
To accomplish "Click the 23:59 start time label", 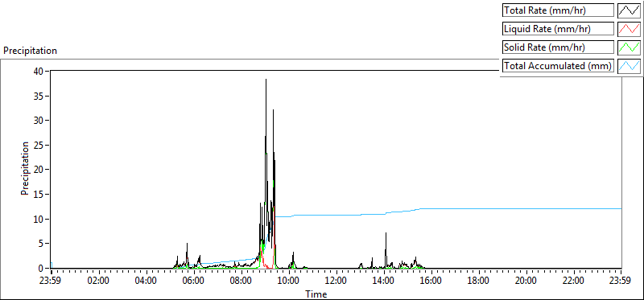I will 52,282.
